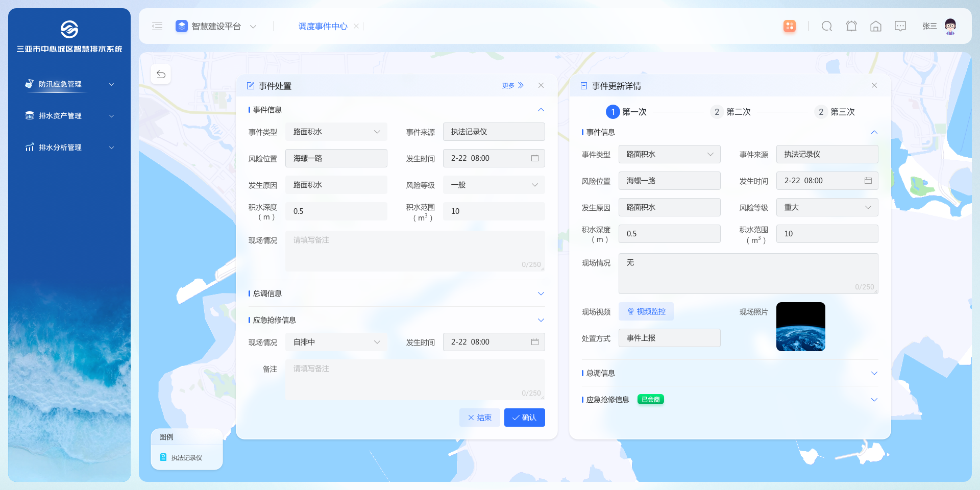The image size is (980, 490).
Task: Expand 应急抢修信息 section in 事件更新详情
Action: (874, 400)
